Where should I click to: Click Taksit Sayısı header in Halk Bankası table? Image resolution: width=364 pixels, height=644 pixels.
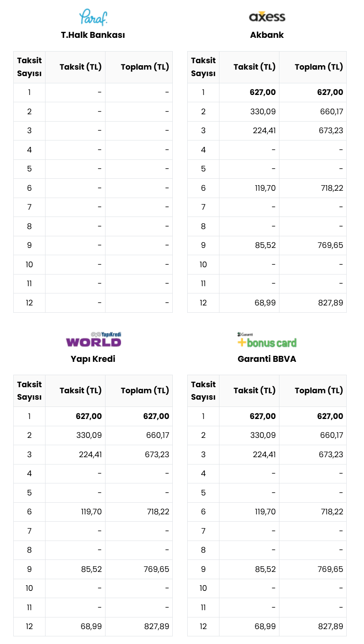(x=29, y=67)
